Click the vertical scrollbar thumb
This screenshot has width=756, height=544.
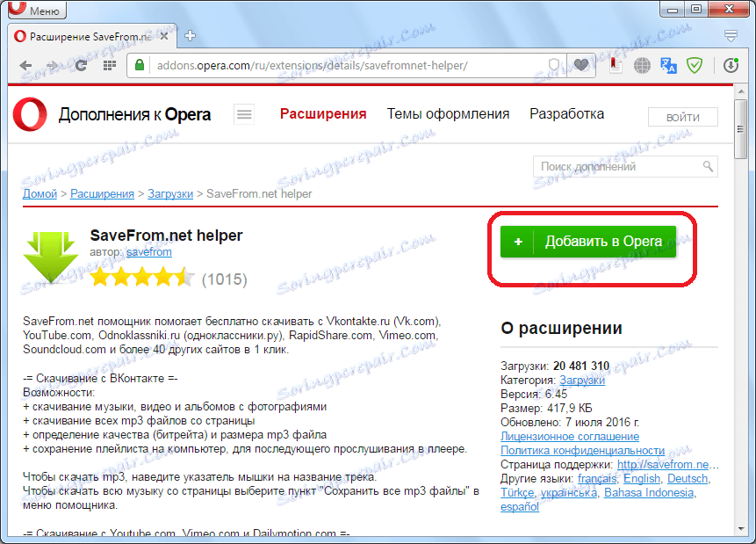740,129
